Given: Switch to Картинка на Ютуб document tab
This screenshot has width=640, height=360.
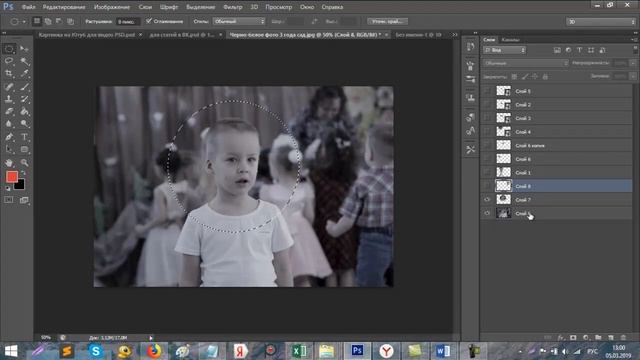Looking at the screenshot, I should click(87, 35).
